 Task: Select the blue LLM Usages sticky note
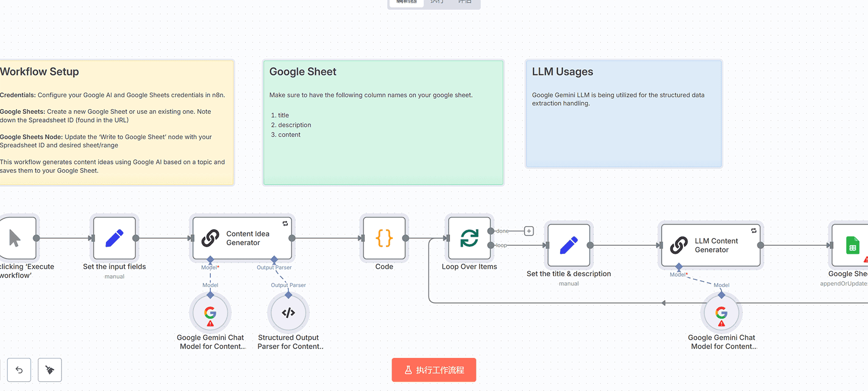coord(624,134)
